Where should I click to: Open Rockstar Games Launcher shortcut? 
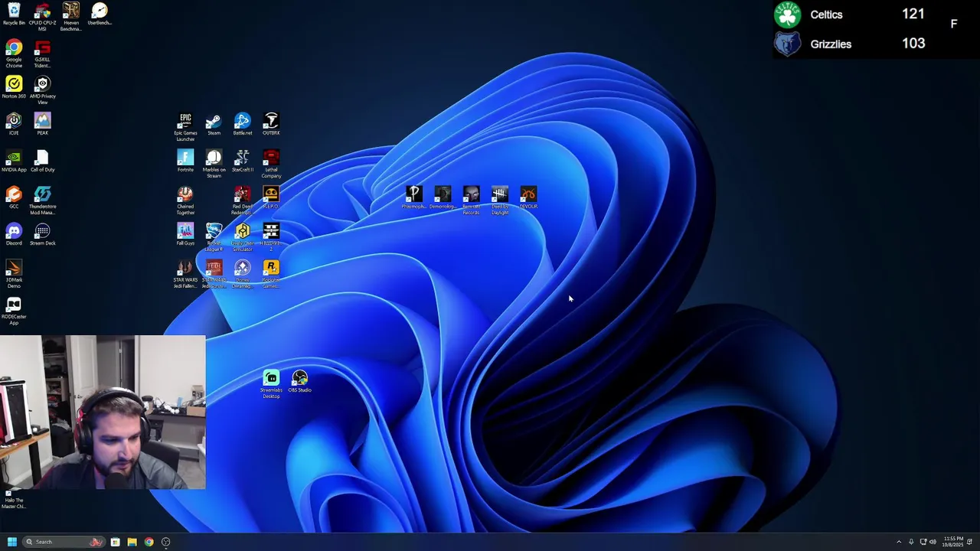(271, 274)
